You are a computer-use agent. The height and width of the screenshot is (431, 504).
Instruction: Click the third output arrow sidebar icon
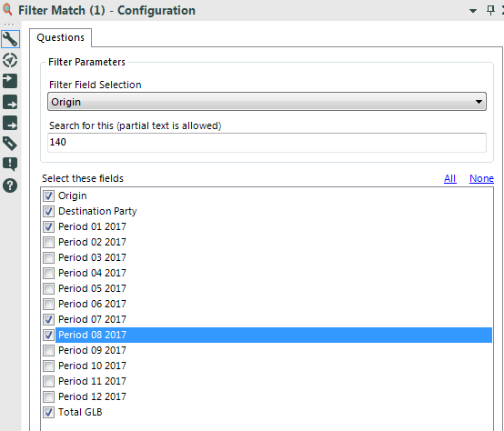pyautogui.click(x=10, y=123)
